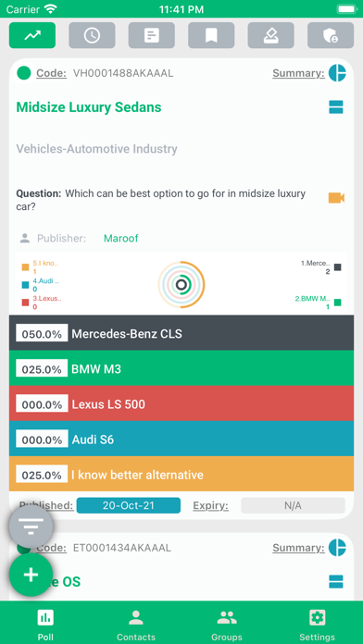Open publisher Maroof profile link

click(x=121, y=238)
